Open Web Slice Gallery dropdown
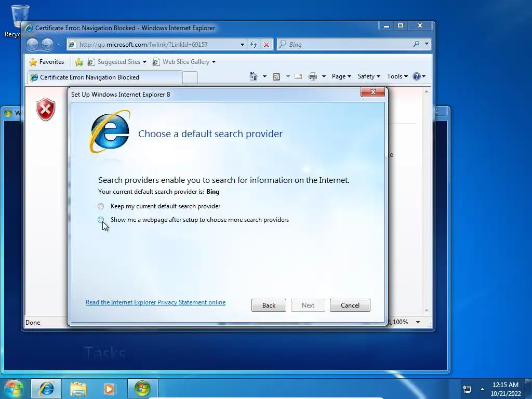 184,62
